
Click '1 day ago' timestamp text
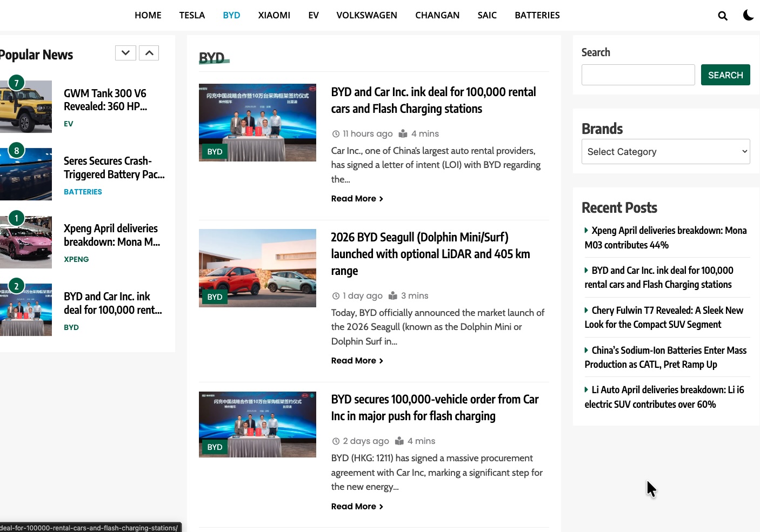pyautogui.click(x=363, y=296)
